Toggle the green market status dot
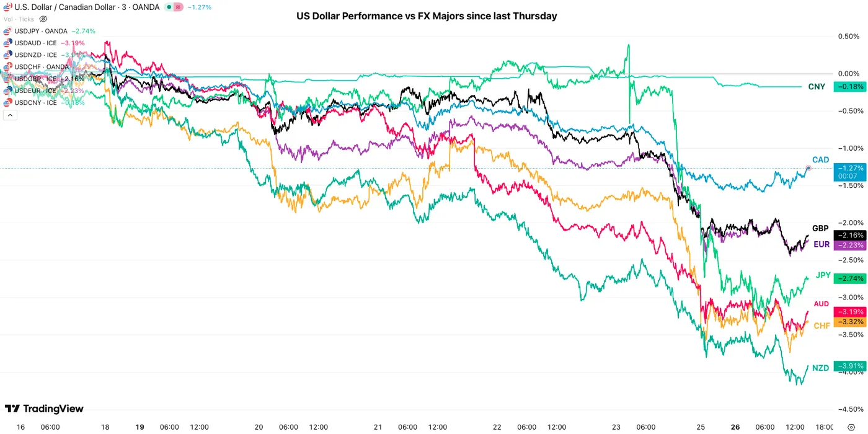 tap(169, 7)
